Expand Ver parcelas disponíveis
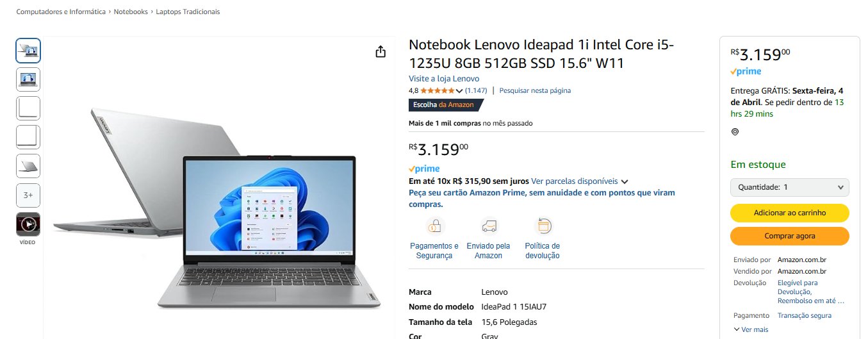This screenshot has width=868, height=339. point(580,181)
